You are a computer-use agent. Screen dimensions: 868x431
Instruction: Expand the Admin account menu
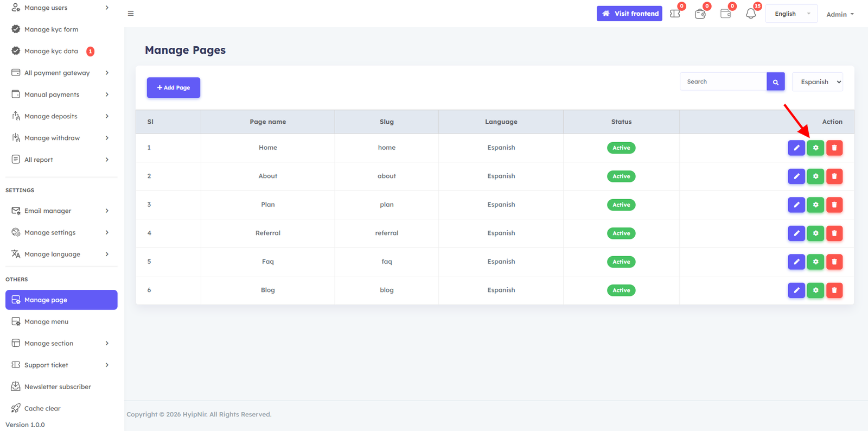click(839, 14)
